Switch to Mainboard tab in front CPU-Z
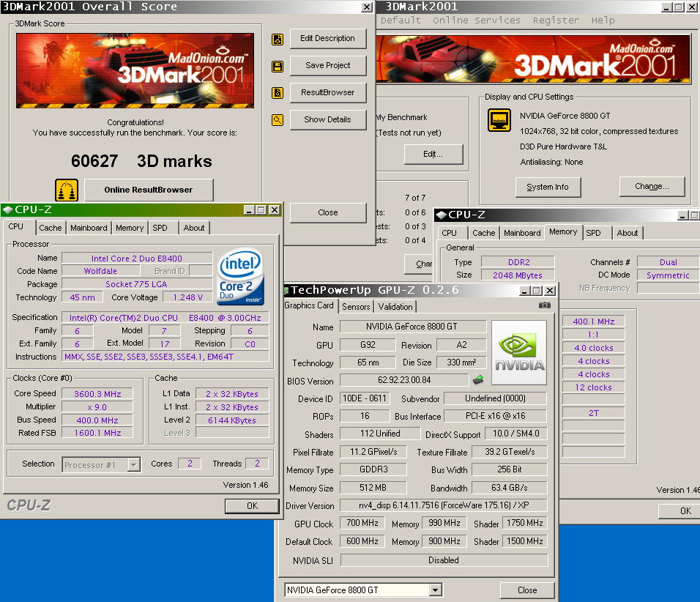700x602 pixels. tap(89, 228)
